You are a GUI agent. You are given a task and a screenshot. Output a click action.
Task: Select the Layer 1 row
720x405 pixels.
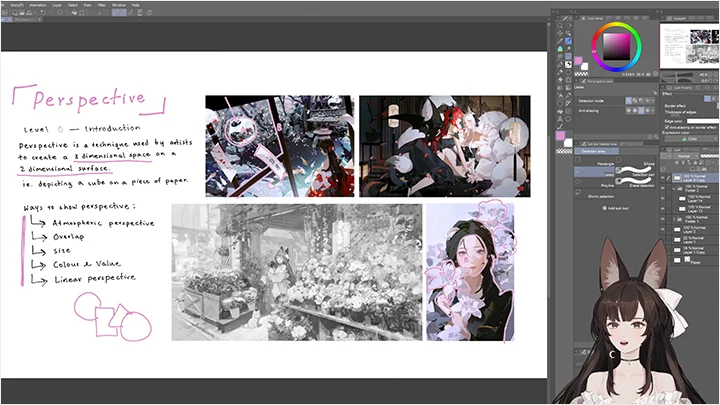(696, 240)
